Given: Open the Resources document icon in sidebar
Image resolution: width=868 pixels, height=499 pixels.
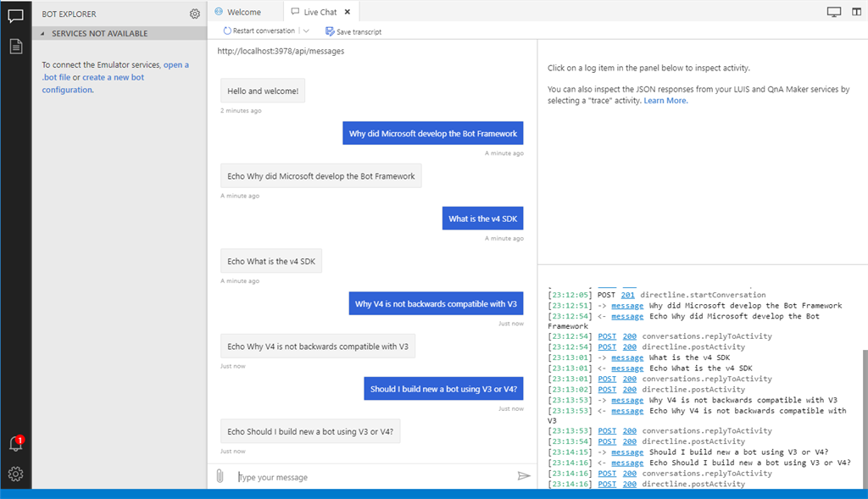Looking at the screenshot, I should tap(15, 47).
